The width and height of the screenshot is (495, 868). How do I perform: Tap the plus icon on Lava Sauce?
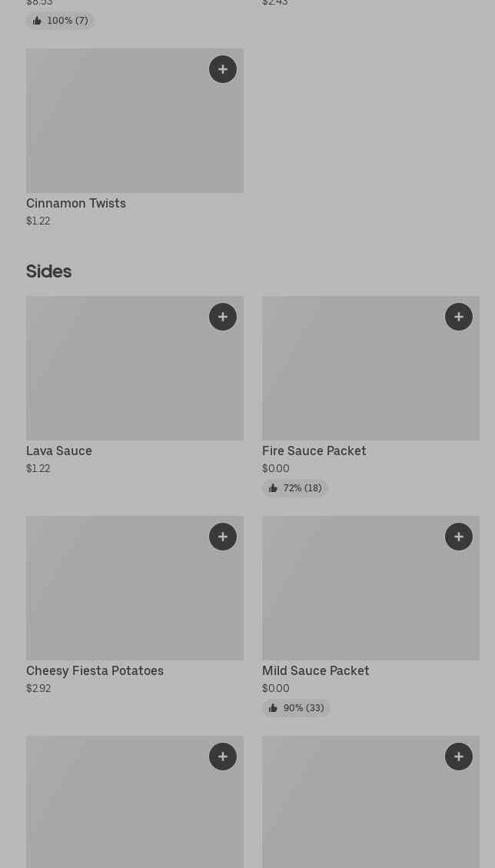223,317
